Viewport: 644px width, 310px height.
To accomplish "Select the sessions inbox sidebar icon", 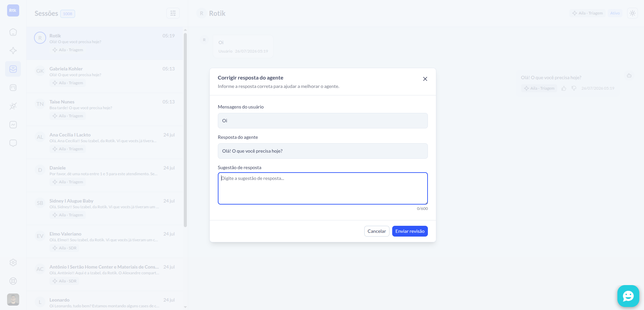I will (13, 69).
